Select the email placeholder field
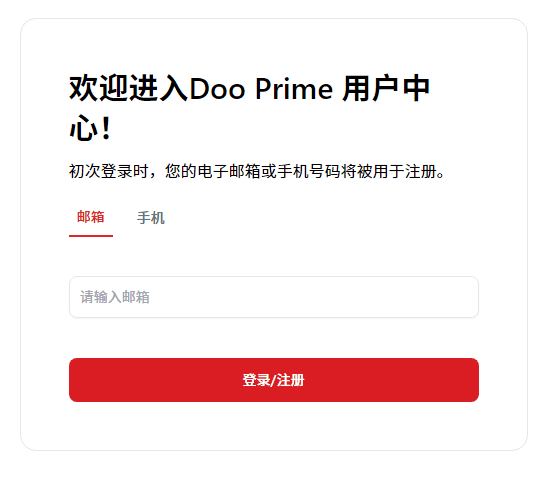Viewport: 551px width, 479px height. click(274, 297)
